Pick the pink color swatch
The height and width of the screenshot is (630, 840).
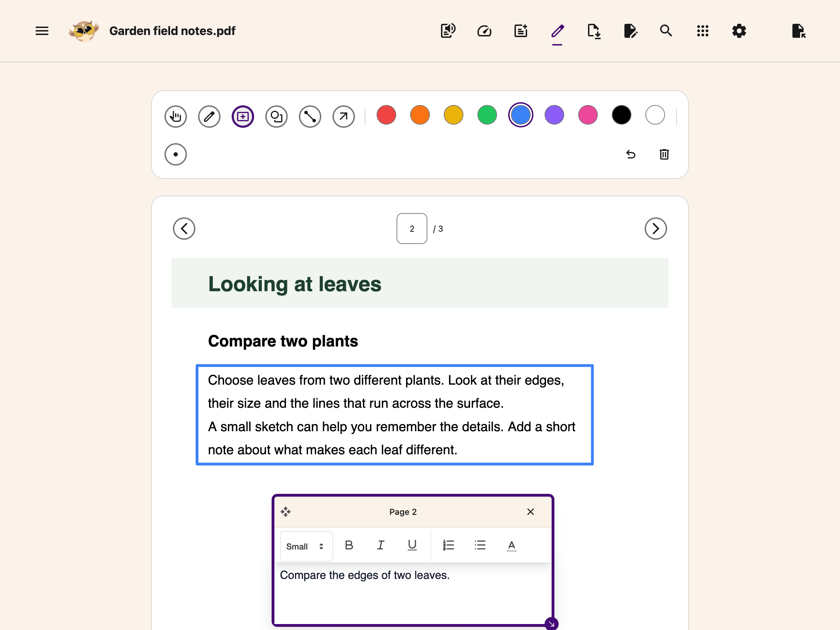point(588,115)
